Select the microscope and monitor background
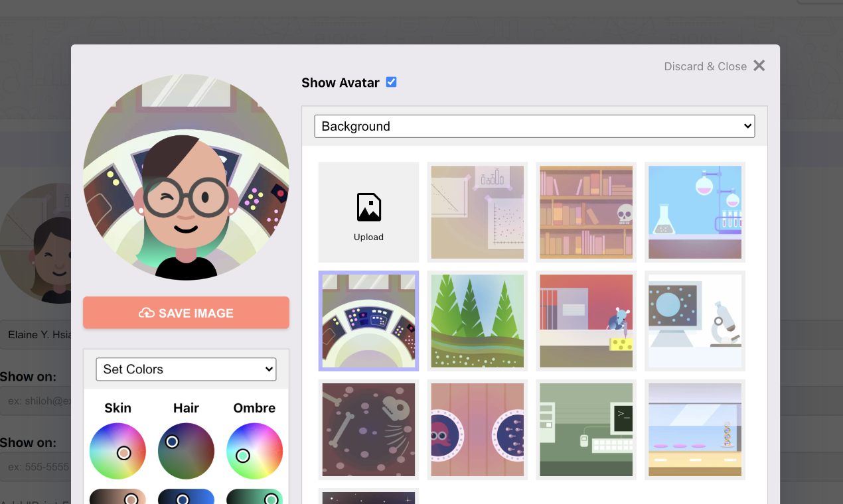The height and width of the screenshot is (504, 843). coord(695,321)
